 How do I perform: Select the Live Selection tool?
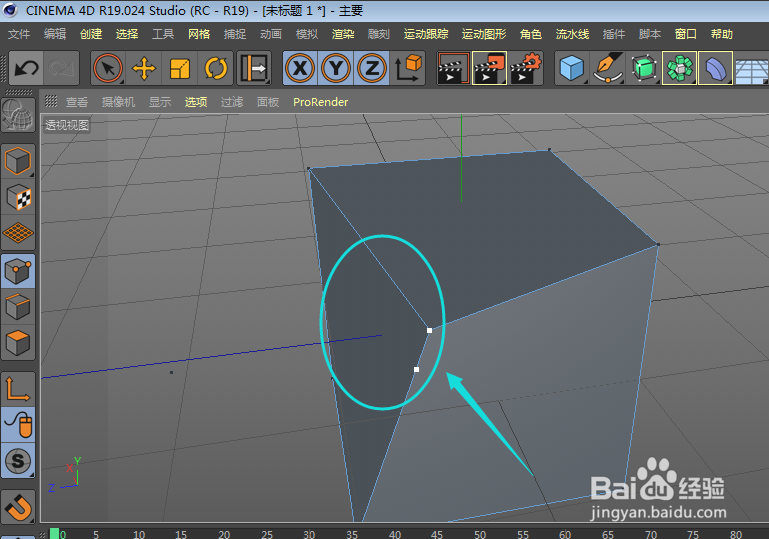(x=108, y=68)
